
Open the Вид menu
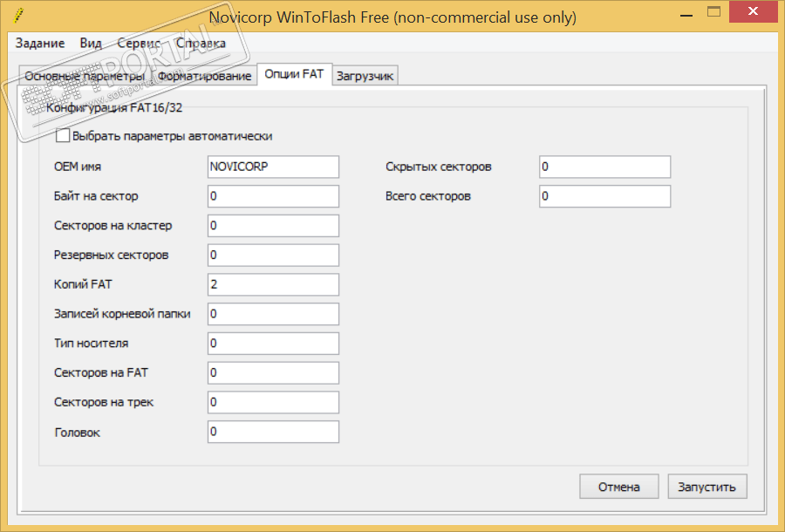pos(91,44)
